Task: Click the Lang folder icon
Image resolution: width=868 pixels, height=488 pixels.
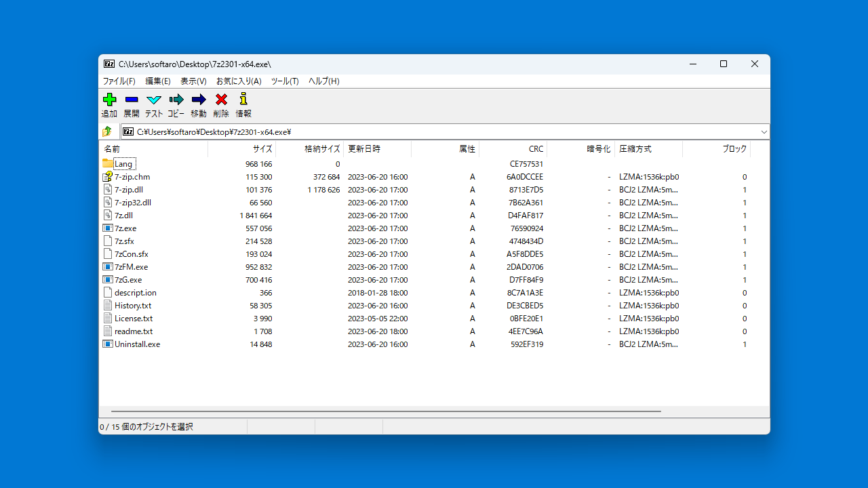Action: (x=108, y=163)
